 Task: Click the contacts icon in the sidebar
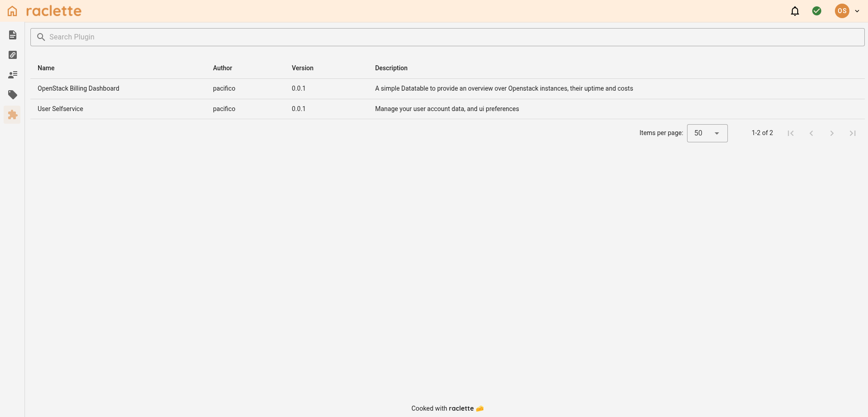click(12, 75)
